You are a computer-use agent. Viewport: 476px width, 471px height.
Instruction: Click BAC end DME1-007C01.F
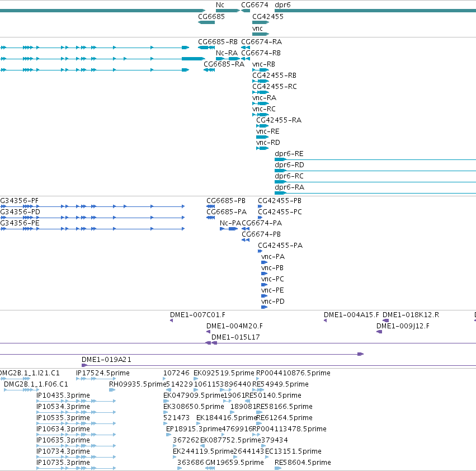tap(197, 314)
